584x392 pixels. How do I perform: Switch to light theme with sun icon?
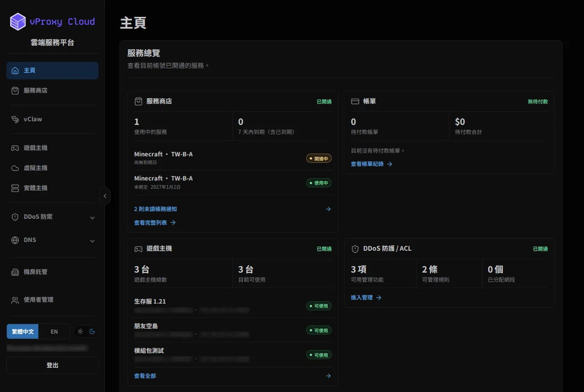point(80,331)
